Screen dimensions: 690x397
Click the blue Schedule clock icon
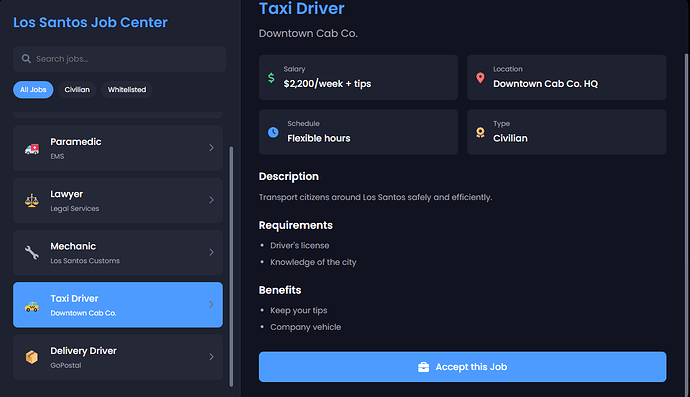(x=273, y=132)
